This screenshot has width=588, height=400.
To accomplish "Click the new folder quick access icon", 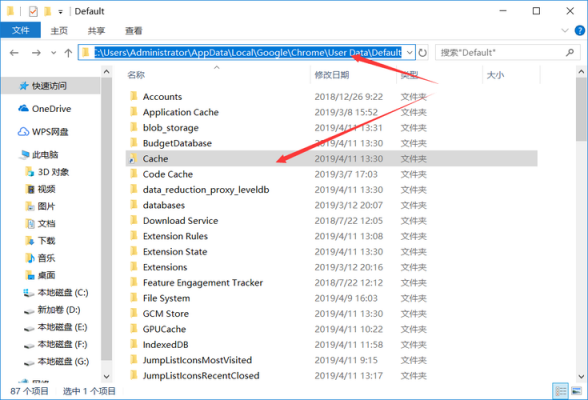I will coord(47,11).
